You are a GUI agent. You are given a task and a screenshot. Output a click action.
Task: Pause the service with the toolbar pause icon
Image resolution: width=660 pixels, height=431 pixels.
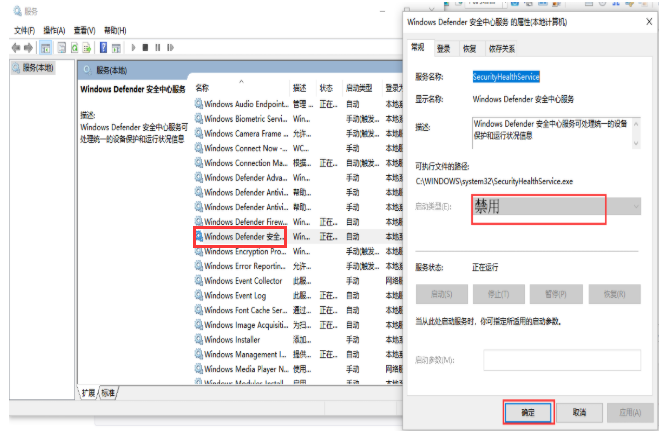coord(157,48)
